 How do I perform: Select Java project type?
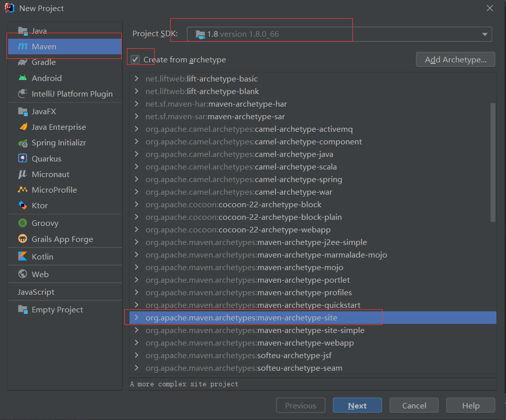(x=65, y=31)
